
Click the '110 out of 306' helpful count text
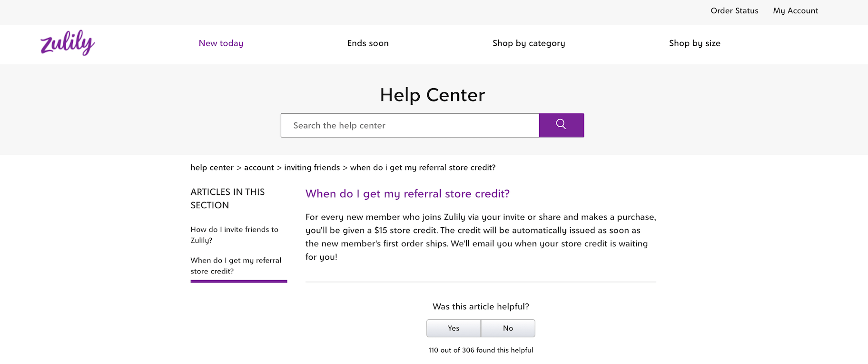coord(481,350)
